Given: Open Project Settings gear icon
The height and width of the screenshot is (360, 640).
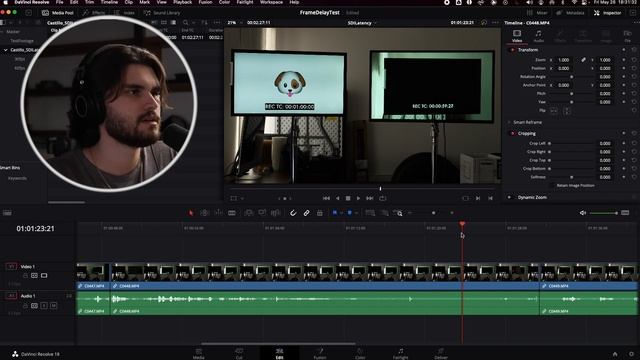Looking at the screenshot, I should coord(631,354).
